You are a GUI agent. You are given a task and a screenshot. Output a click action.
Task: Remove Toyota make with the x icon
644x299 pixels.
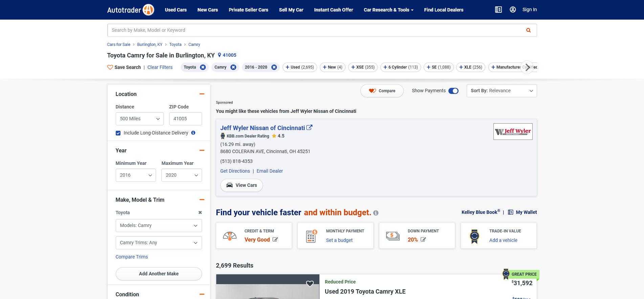pyautogui.click(x=200, y=213)
